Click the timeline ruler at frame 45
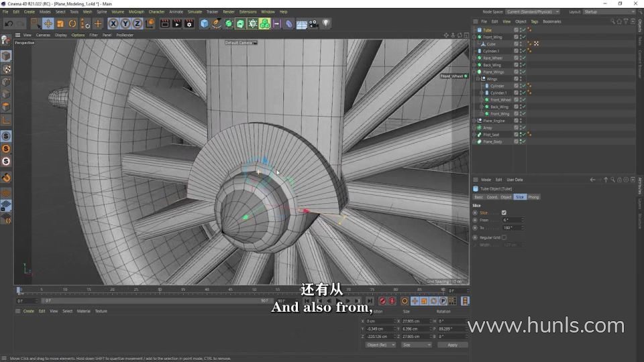 pyautogui.click(x=231, y=290)
